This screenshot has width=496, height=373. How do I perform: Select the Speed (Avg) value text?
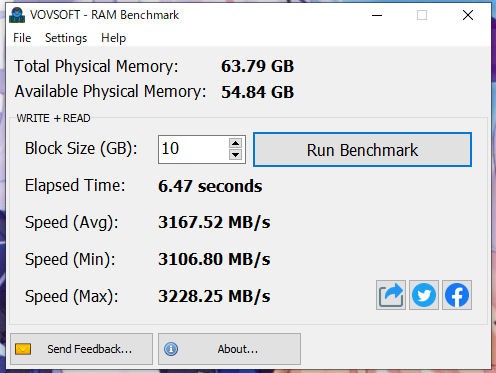[x=214, y=222]
